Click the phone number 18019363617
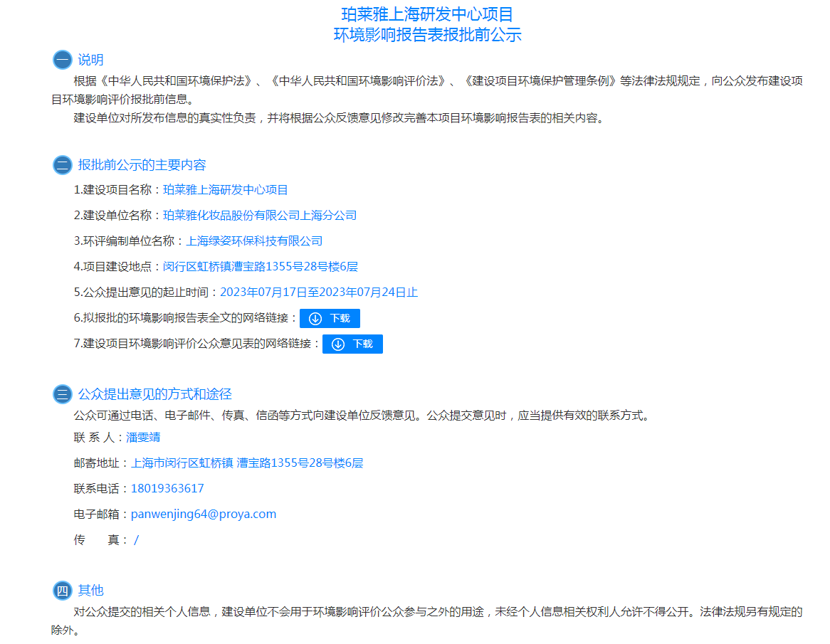This screenshot has height=644, width=830. point(167,488)
